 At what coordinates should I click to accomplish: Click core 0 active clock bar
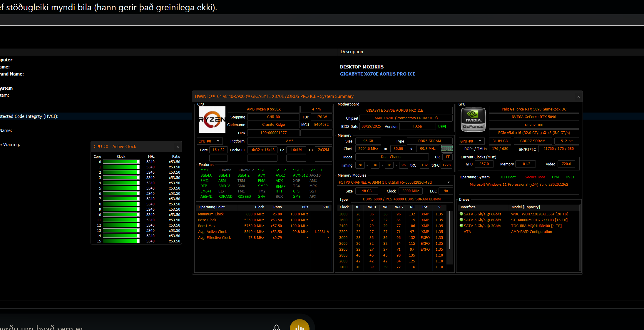(121, 162)
